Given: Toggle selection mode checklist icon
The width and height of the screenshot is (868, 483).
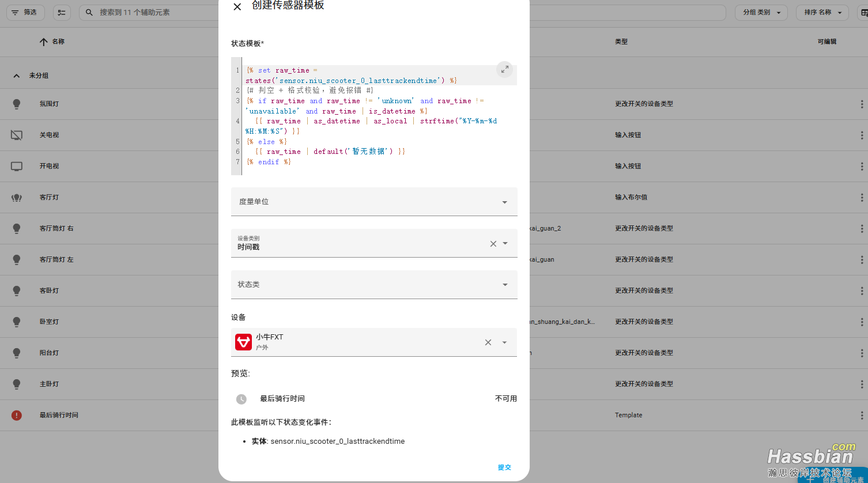Looking at the screenshot, I should 62,12.
